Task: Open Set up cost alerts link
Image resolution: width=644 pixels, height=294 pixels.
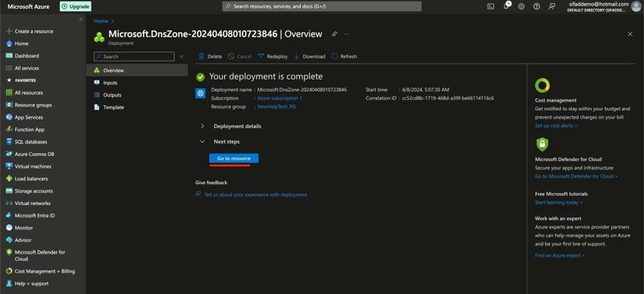Action: 555,126
